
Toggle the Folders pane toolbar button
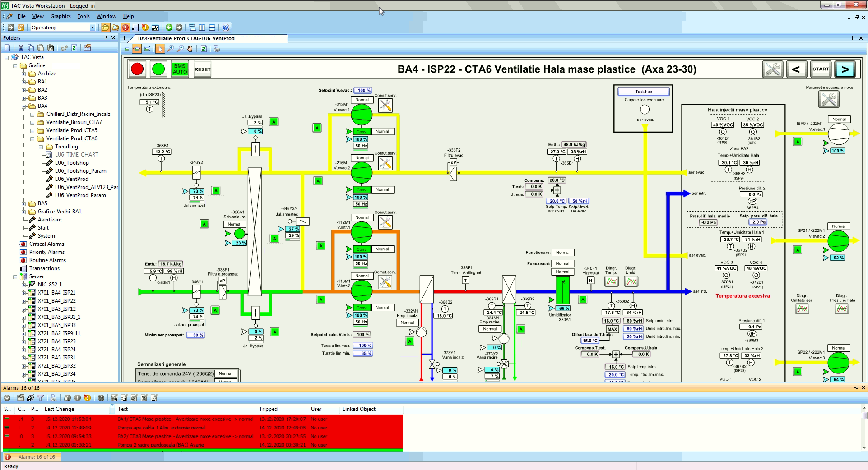click(x=106, y=28)
